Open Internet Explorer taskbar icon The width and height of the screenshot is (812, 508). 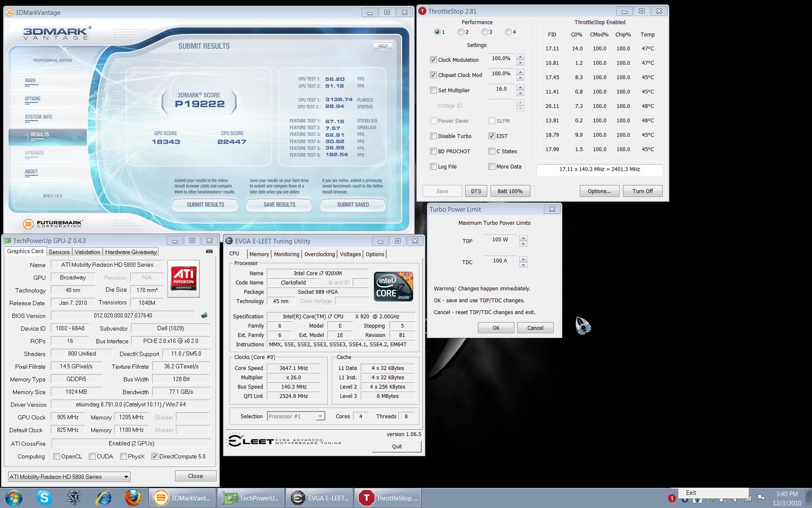104,498
